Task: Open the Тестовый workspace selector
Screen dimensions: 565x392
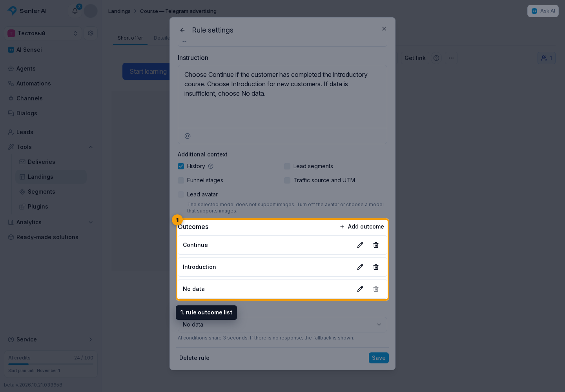Action: [43, 33]
